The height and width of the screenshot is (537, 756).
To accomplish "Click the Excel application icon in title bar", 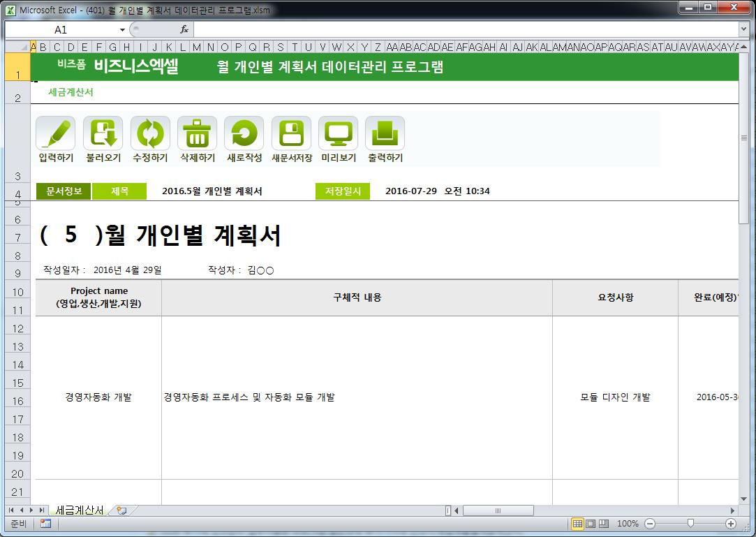I will tap(10, 10).
